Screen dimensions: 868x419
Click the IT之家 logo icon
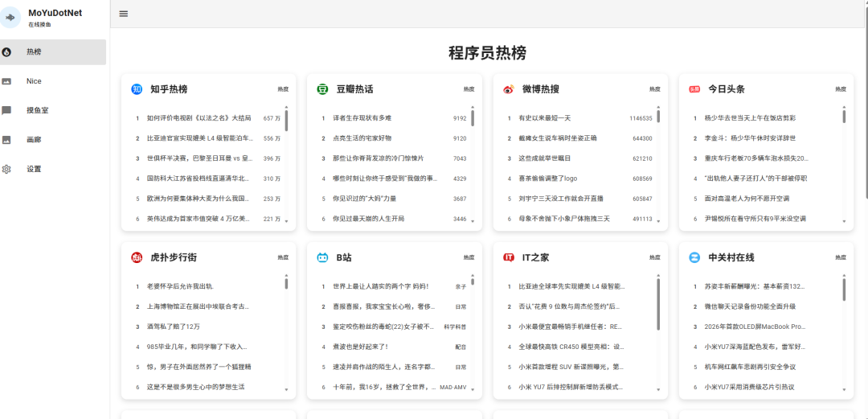(x=509, y=257)
